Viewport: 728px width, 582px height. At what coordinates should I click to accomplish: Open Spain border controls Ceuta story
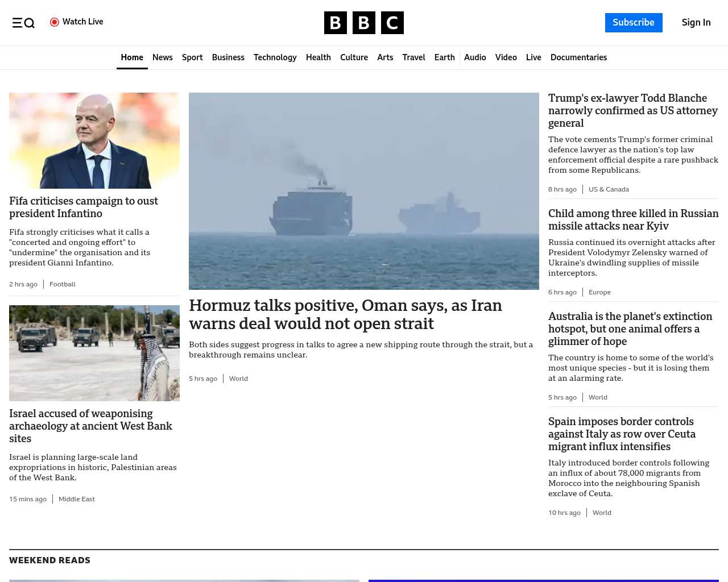tap(622, 434)
